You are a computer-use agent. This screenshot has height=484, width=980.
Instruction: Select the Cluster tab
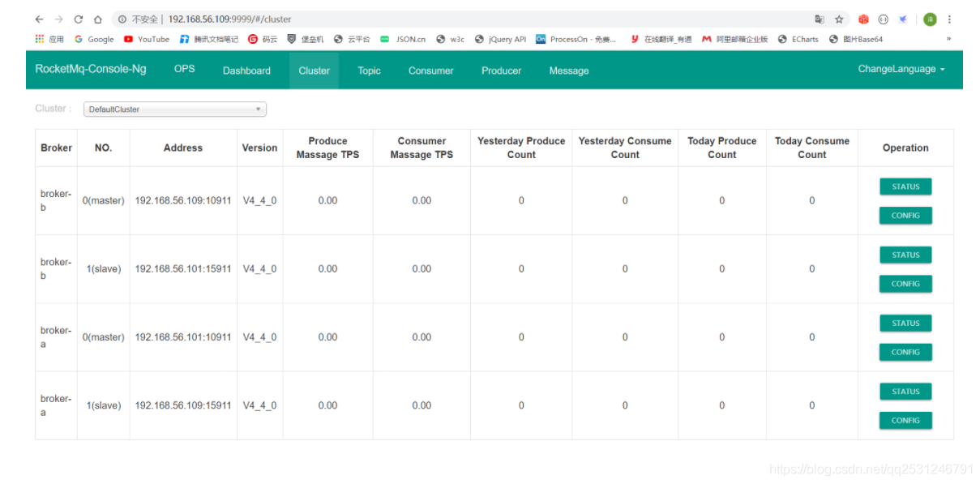(314, 71)
